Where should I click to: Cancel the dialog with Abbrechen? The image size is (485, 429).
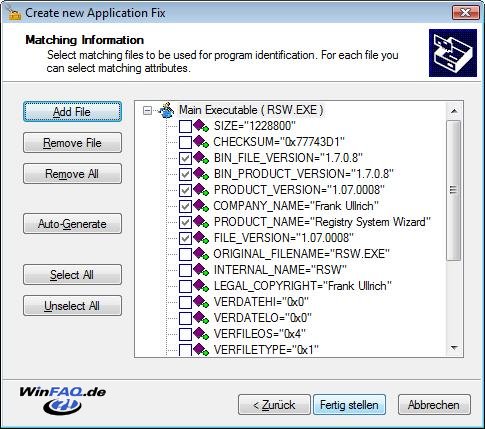434,405
